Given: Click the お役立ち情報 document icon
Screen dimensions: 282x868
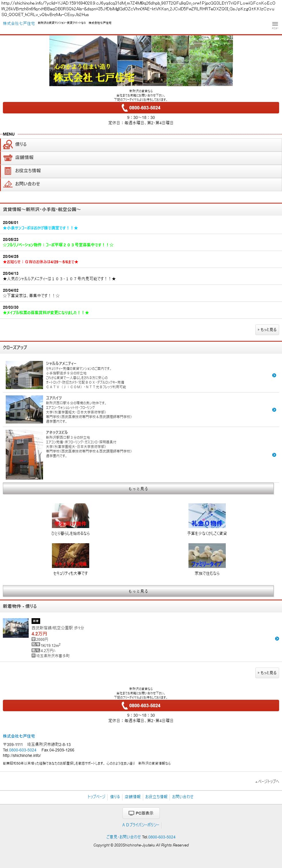Looking at the screenshot, I should 8,171.
